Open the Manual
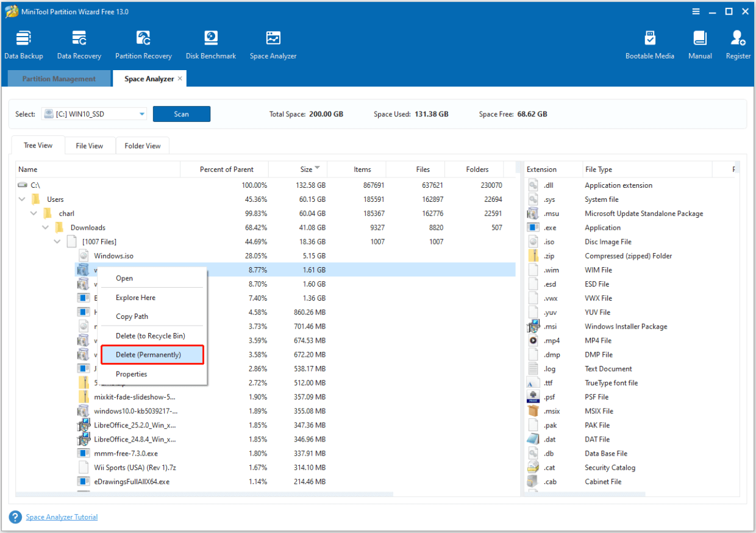Image resolution: width=756 pixels, height=533 pixels. (699, 43)
